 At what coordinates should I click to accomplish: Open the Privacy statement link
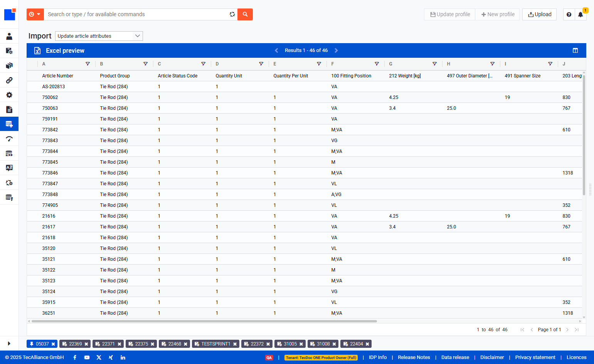(x=535, y=357)
